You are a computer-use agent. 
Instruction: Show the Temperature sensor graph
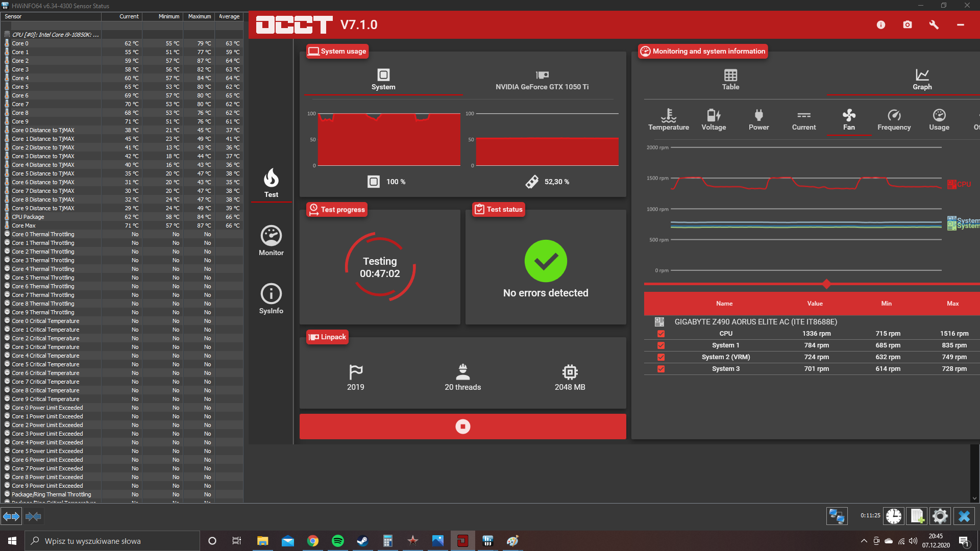click(669, 120)
